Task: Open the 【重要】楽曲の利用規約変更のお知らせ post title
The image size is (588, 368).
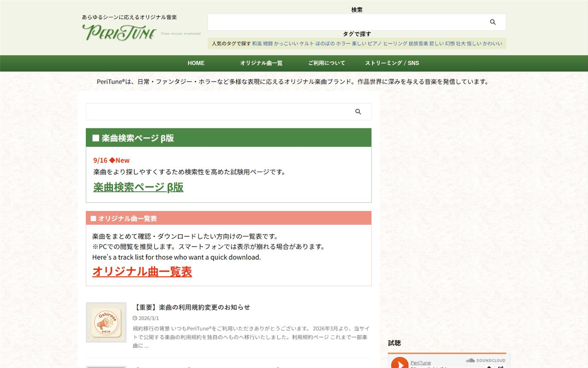Action: click(x=192, y=307)
